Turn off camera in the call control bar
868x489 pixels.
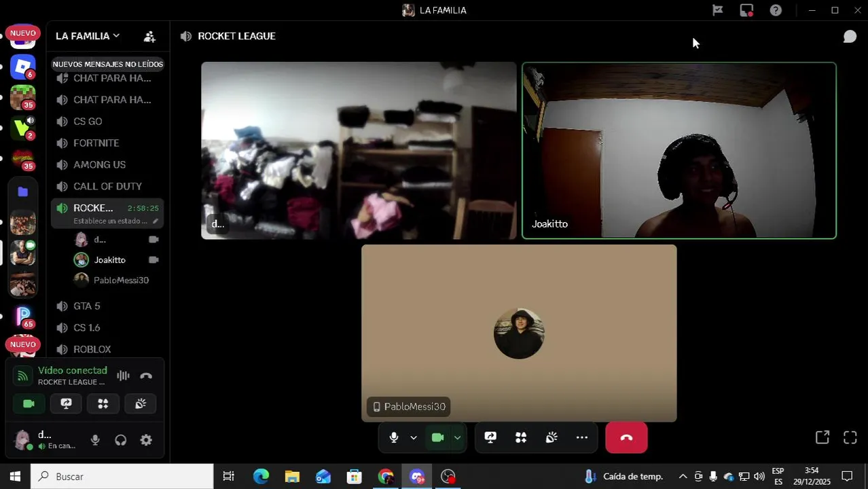[438, 437]
